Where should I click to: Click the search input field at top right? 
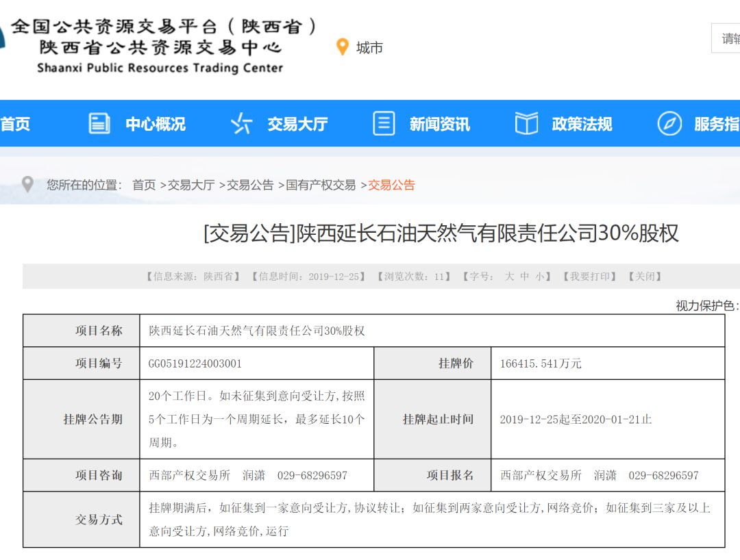pos(726,38)
